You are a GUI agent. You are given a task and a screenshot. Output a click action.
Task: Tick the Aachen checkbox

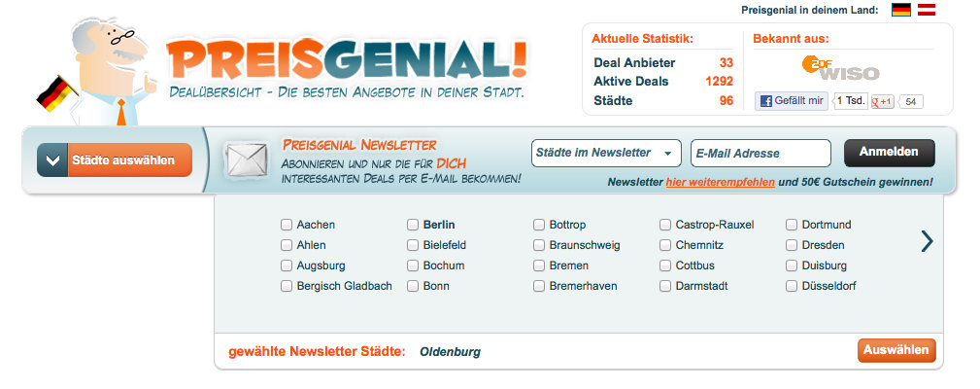point(287,225)
